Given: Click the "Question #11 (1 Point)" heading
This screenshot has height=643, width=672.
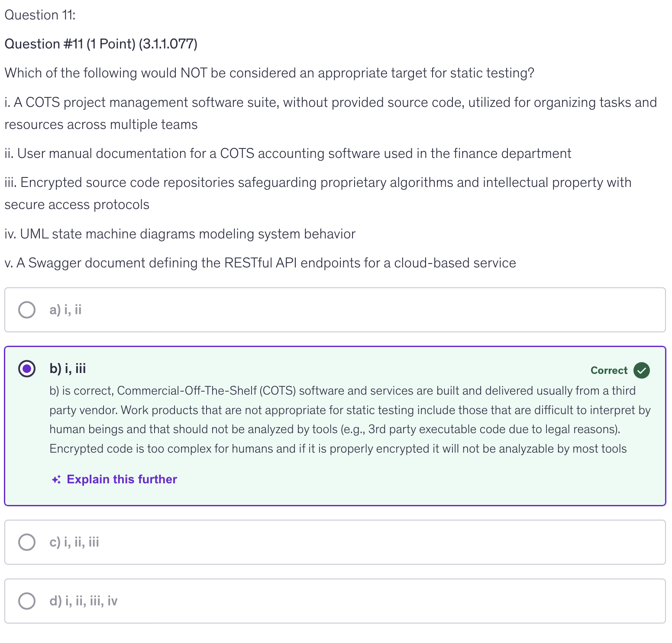Looking at the screenshot, I should (x=101, y=44).
